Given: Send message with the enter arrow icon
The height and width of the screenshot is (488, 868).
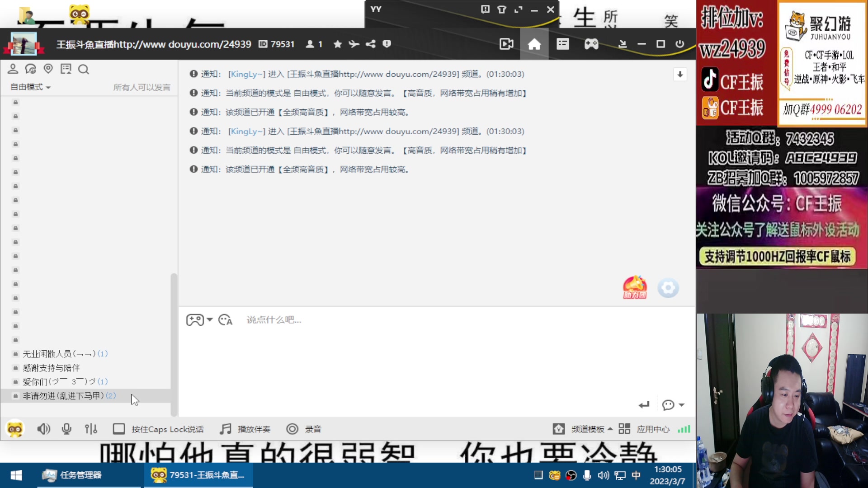Looking at the screenshot, I should coord(644,405).
